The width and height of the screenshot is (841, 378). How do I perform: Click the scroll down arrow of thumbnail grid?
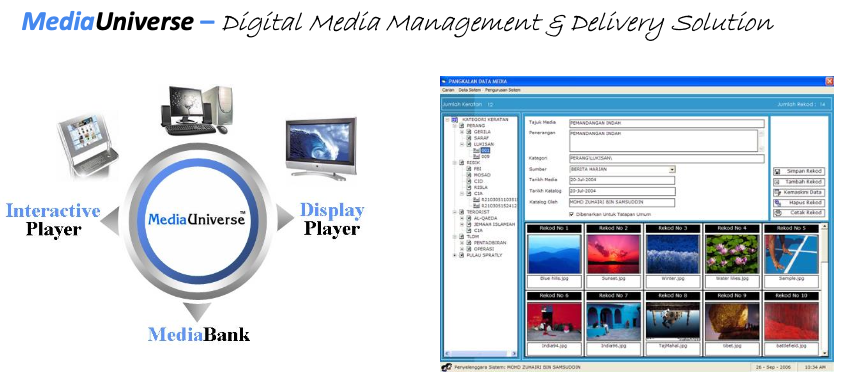824,352
